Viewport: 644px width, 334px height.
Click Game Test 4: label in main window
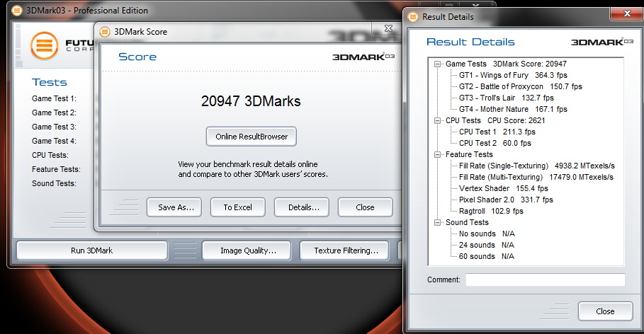coord(55,141)
